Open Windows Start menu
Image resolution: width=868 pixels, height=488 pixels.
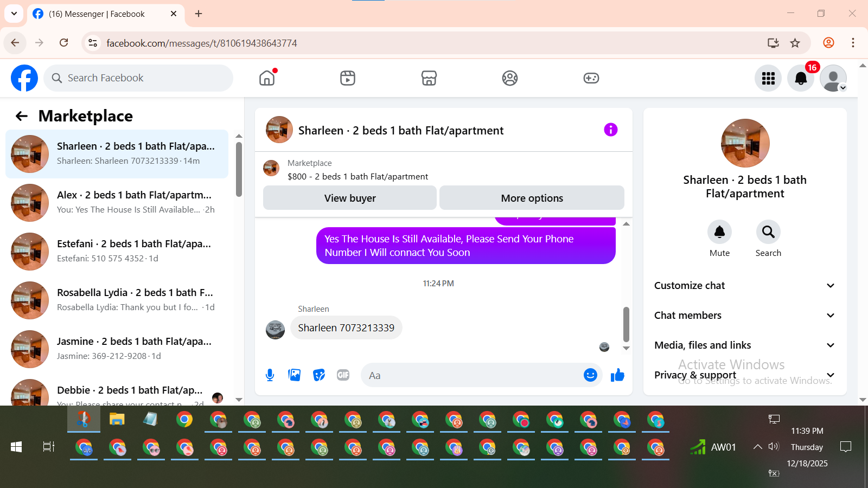click(16, 447)
